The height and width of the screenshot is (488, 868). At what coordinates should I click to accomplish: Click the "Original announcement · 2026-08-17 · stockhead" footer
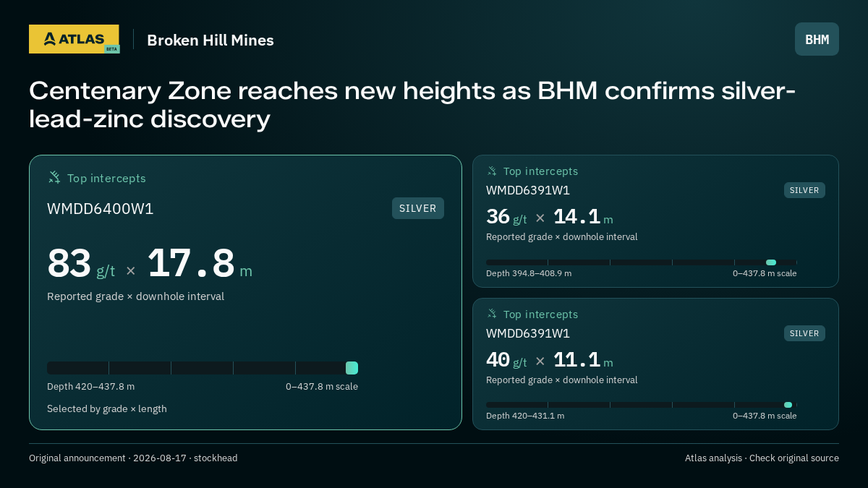tap(133, 458)
